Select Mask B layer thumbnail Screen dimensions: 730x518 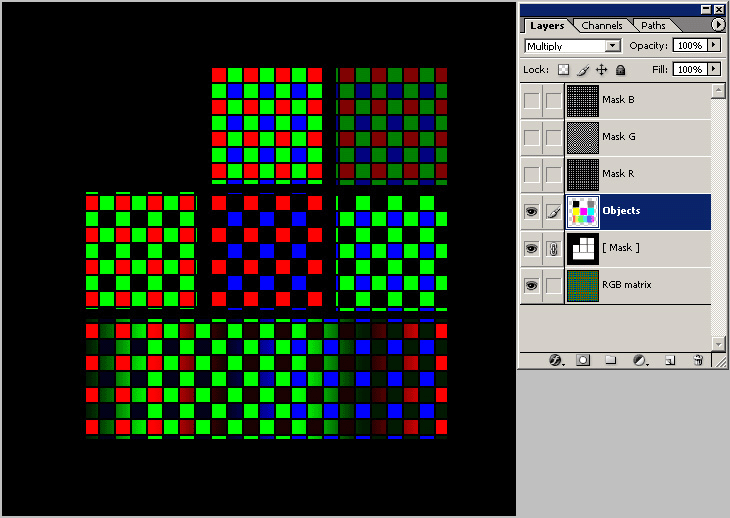pyautogui.click(x=583, y=101)
